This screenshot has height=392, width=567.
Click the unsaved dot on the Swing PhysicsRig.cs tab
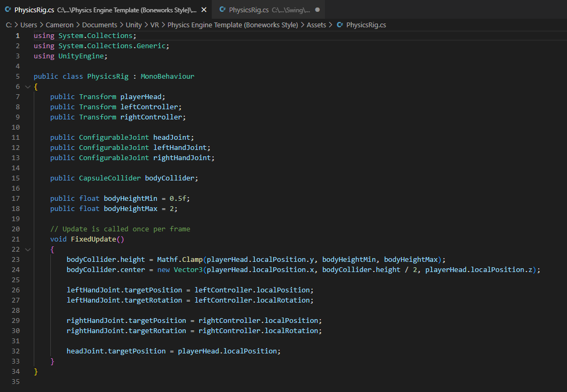tap(317, 10)
